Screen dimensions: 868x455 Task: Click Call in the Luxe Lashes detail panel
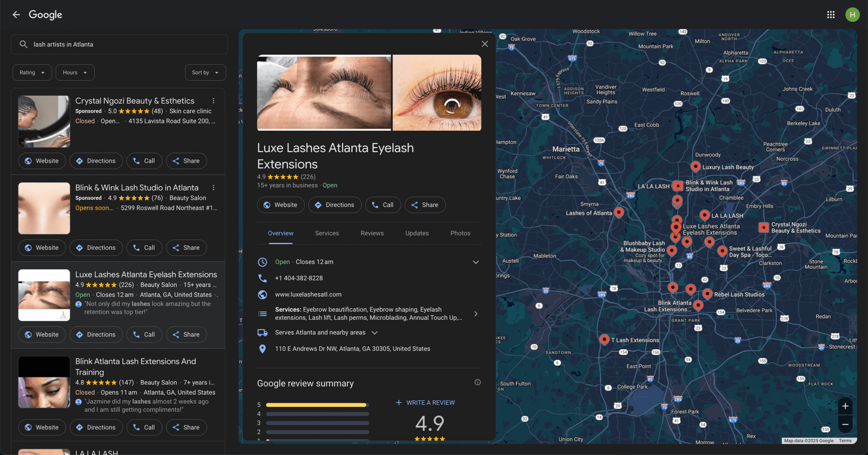[383, 205]
